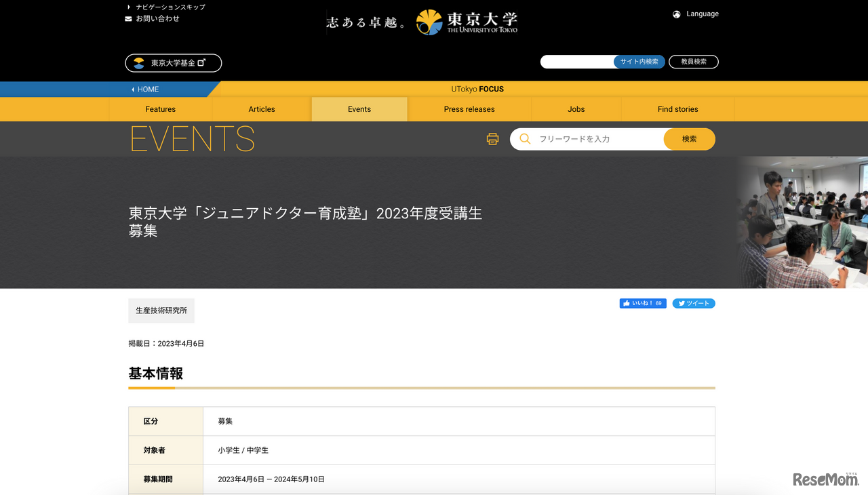
Task: Open the Jobs tab
Action: [x=576, y=109]
